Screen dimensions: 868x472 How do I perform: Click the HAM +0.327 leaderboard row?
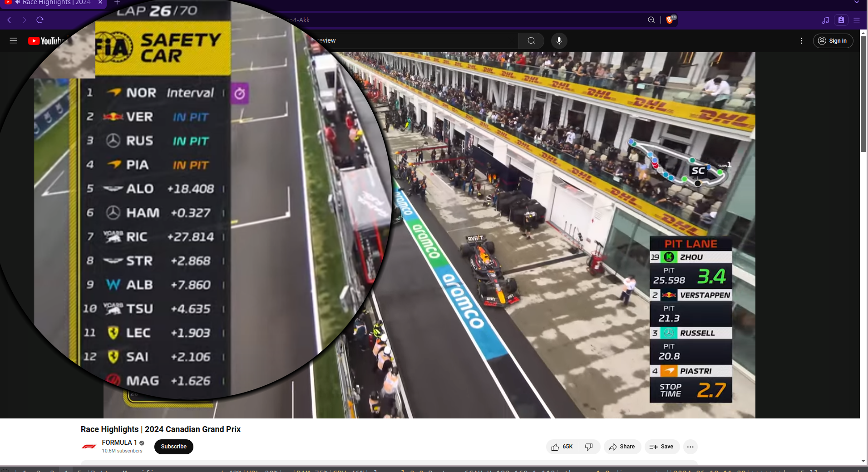coord(154,213)
